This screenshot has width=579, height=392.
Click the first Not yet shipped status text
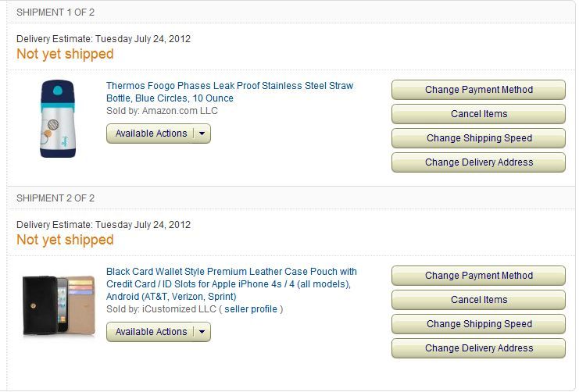click(65, 54)
